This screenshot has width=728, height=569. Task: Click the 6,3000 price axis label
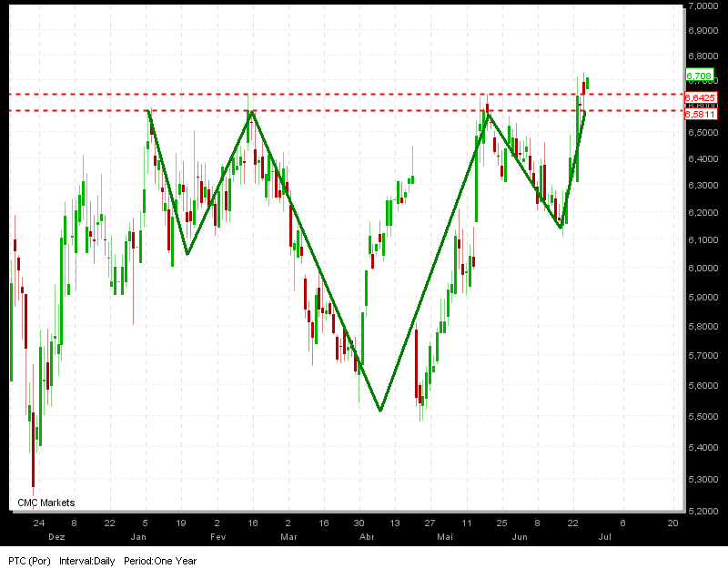click(x=703, y=186)
